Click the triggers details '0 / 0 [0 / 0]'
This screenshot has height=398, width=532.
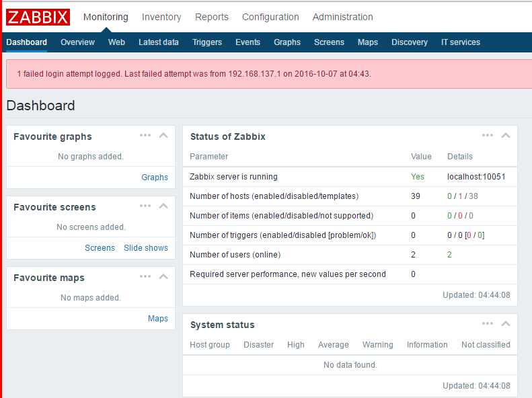point(466,235)
